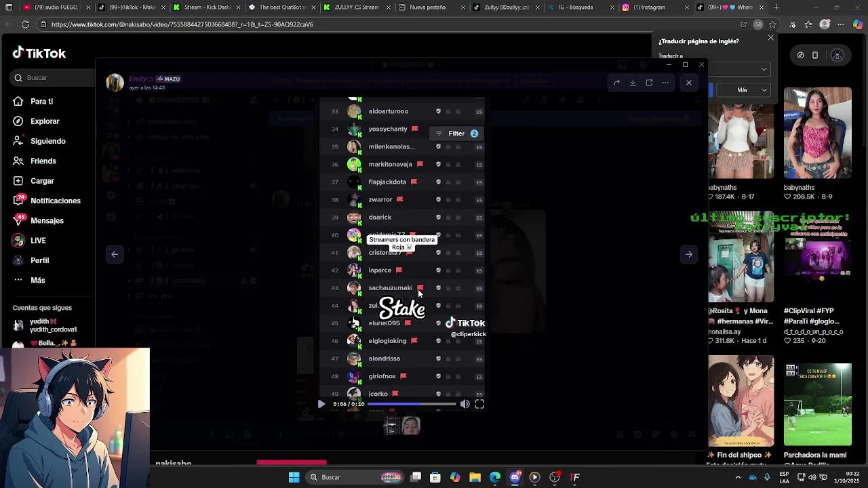Viewport: 868px width, 488px height.
Task: Open Perfil in TikTok sidebar
Action: (x=39, y=260)
